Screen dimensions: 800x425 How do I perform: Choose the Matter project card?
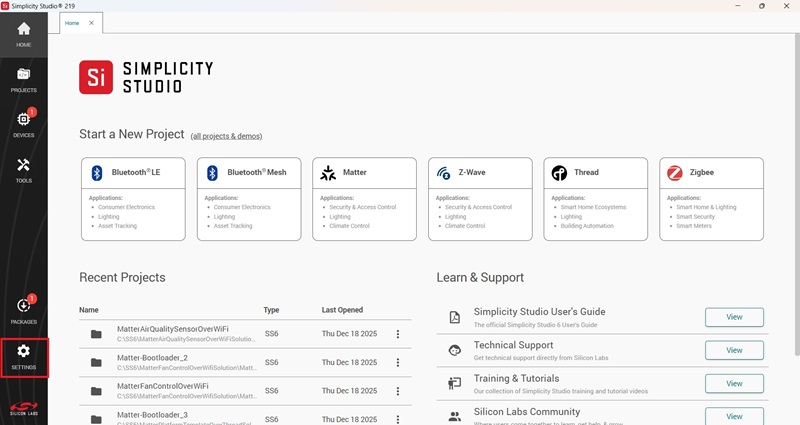tap(364, 199)
